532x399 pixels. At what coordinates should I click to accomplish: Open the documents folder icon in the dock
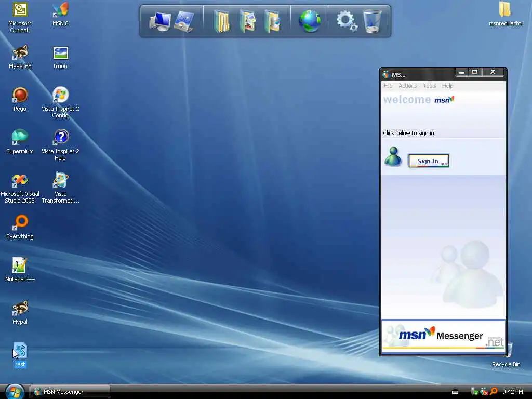[222, 21]
